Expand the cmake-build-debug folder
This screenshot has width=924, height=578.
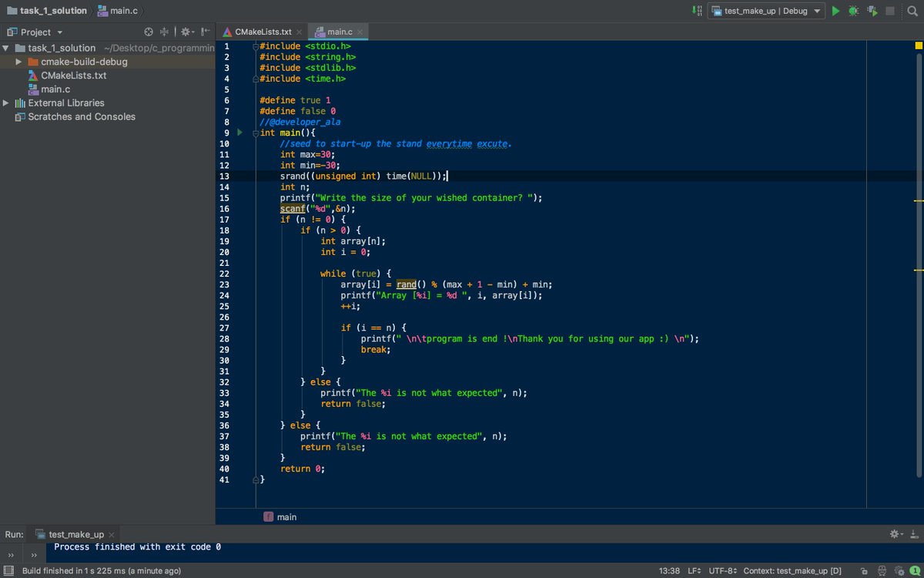tap(19, 62)
